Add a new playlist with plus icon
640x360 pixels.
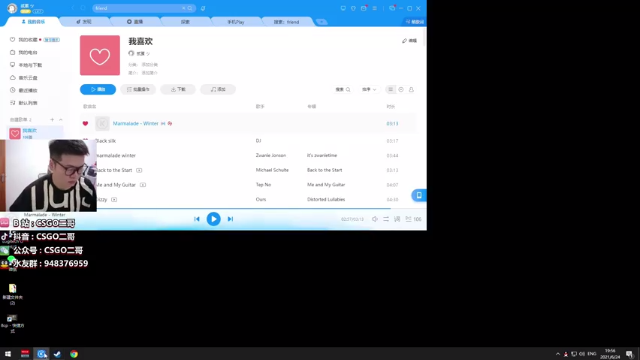pyautogui.click(x=52, y=120)
